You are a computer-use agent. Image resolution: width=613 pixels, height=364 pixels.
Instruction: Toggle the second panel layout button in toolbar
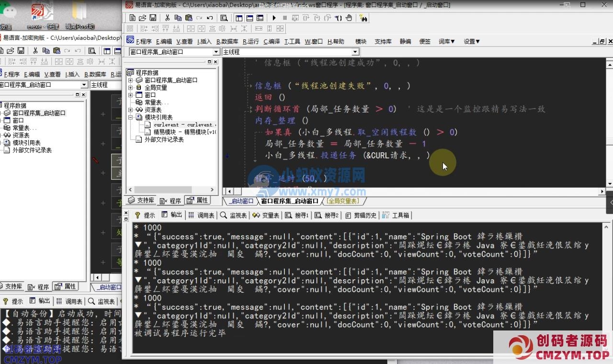[x=250, y=18]
